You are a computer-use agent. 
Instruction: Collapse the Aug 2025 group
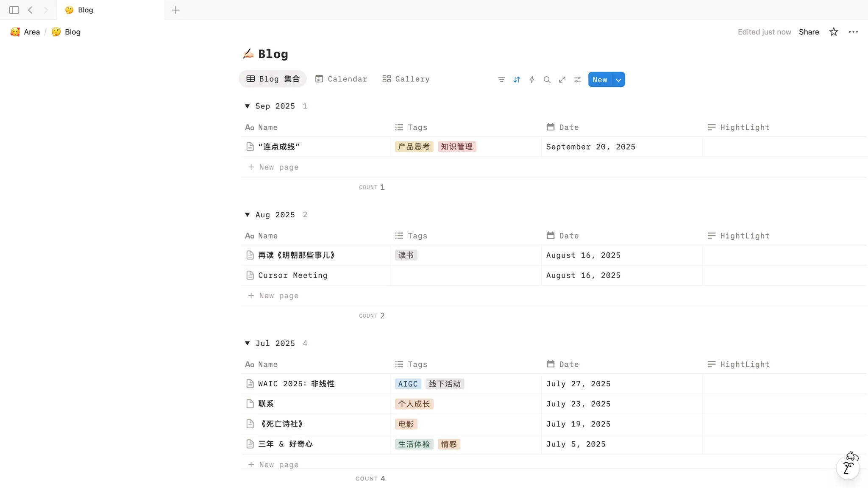[x=248, y=215]
